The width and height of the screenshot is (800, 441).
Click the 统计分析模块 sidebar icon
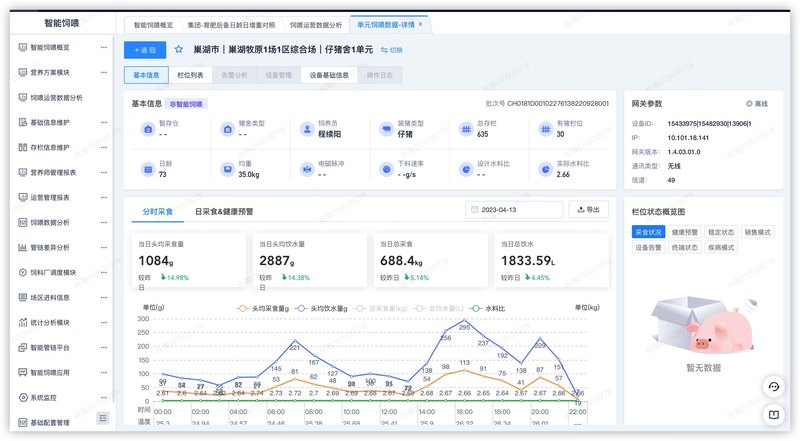click(22, 323)
